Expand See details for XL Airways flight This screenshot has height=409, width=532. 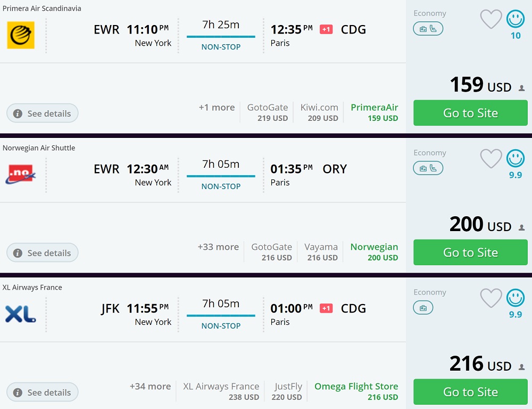click(43, 392)
